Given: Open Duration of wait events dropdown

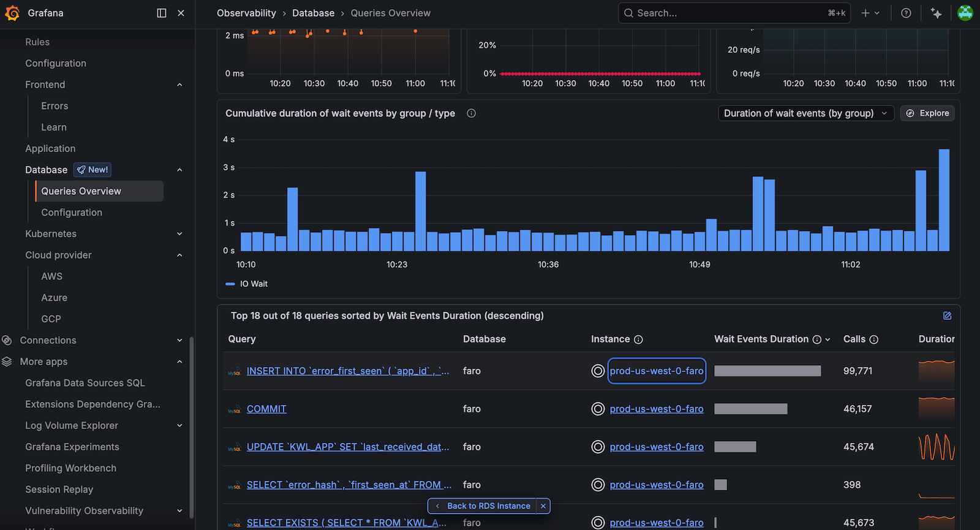Looking at the screenshot, I should tap(805, 113).
